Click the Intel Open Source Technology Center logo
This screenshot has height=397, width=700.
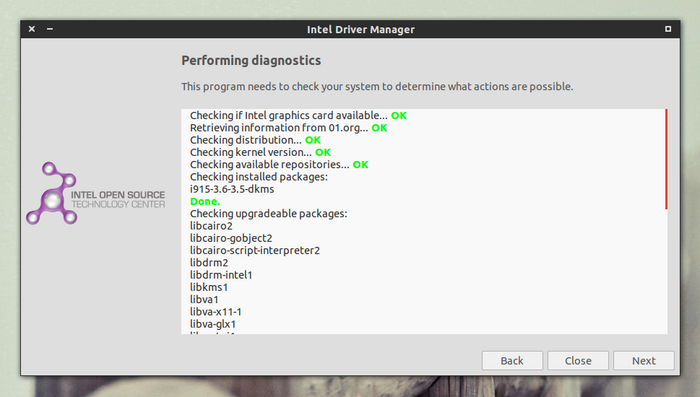(96, 193)
